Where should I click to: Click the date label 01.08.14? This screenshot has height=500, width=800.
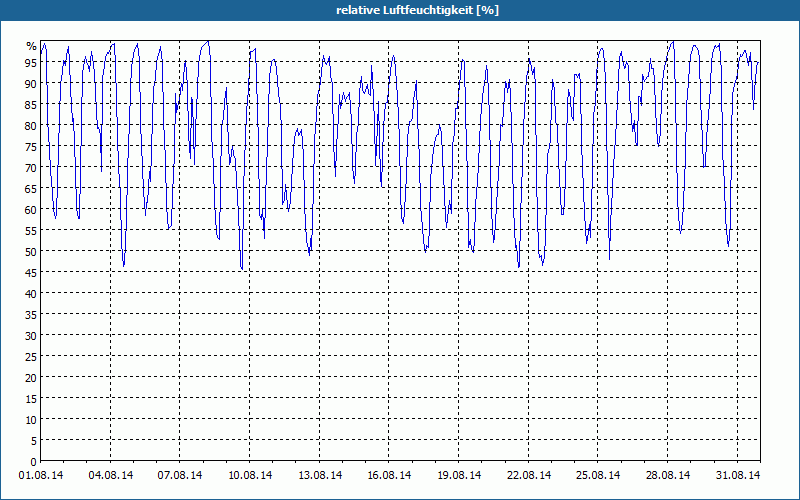[41, 475]
